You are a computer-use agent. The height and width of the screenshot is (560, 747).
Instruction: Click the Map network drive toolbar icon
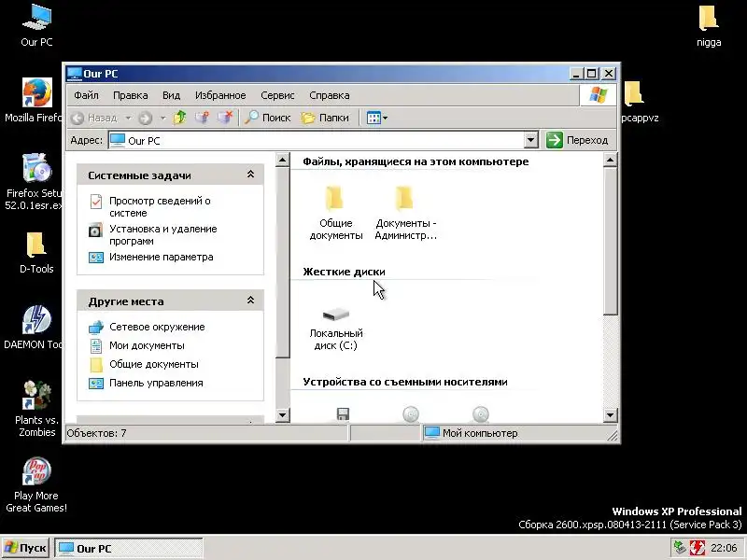[202, 118]
